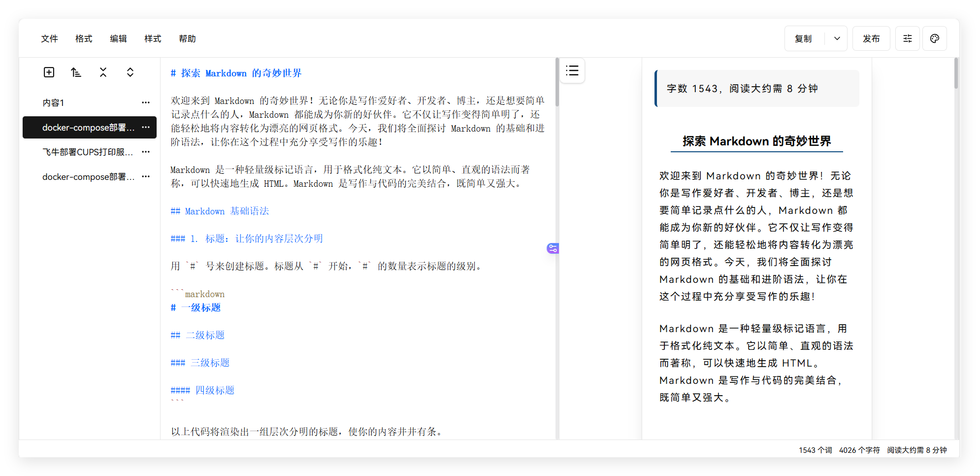Click the word count 1543 个词 in status bar
The width and height of the screenshot is (980, 476).
point(815,450)
